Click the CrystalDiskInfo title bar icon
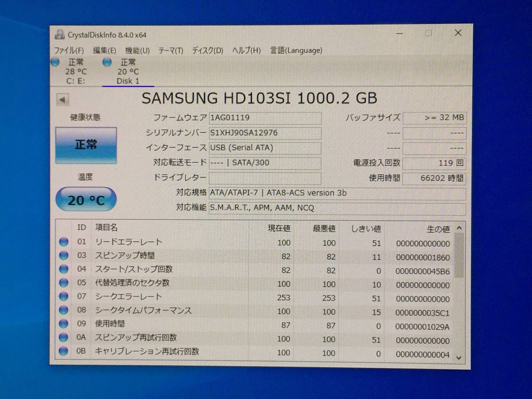Screen dimensions: 532x399 coord(59,34)
